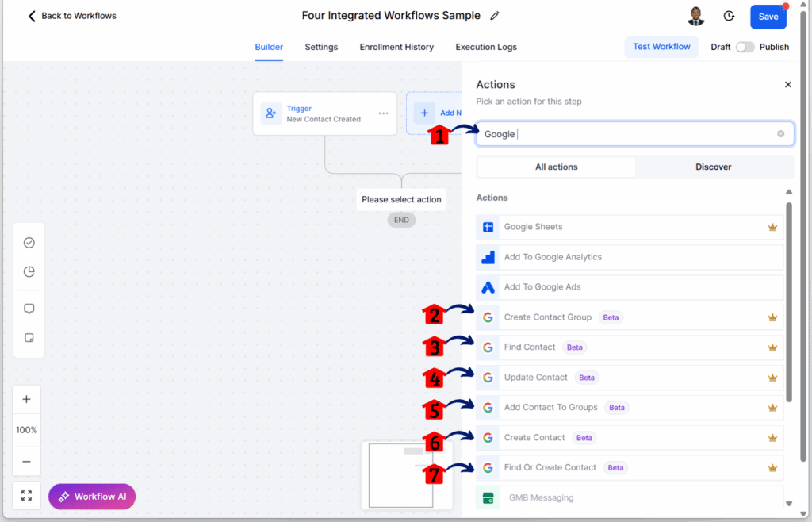812x522 pixels.
Task: Click the fit-to-screen expand icon
Action: [26, 496]
